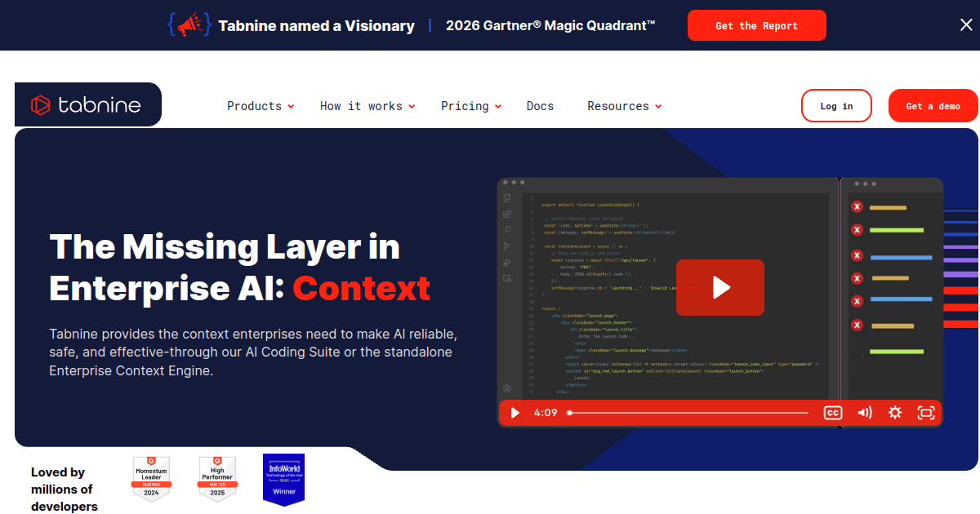Click the Tabnine logo
The image size is (980, 514).
(86, 104)
